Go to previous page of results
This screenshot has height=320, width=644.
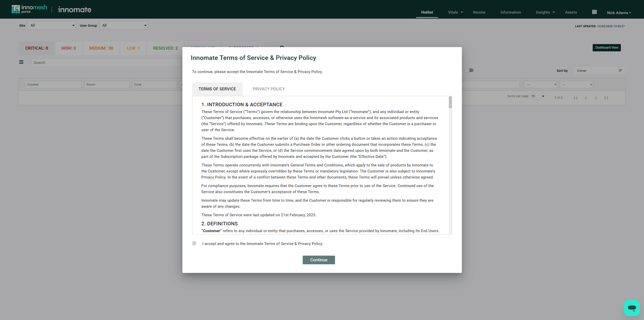coord(586,98)
